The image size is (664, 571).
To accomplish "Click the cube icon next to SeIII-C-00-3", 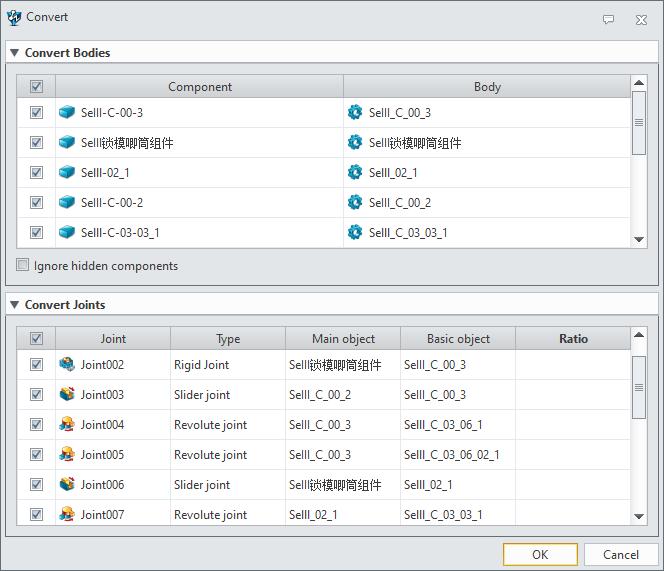I will pyautogui.click(x=67, y=113).
